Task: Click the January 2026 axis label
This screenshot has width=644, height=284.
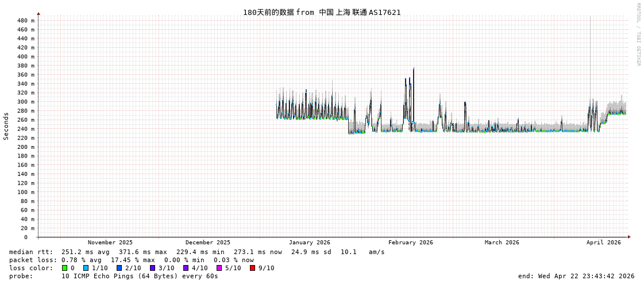Action: click(309, 243)
